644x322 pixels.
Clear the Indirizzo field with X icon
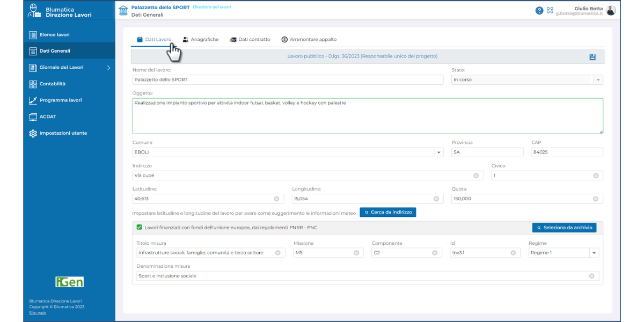click(x=476, y=175)
